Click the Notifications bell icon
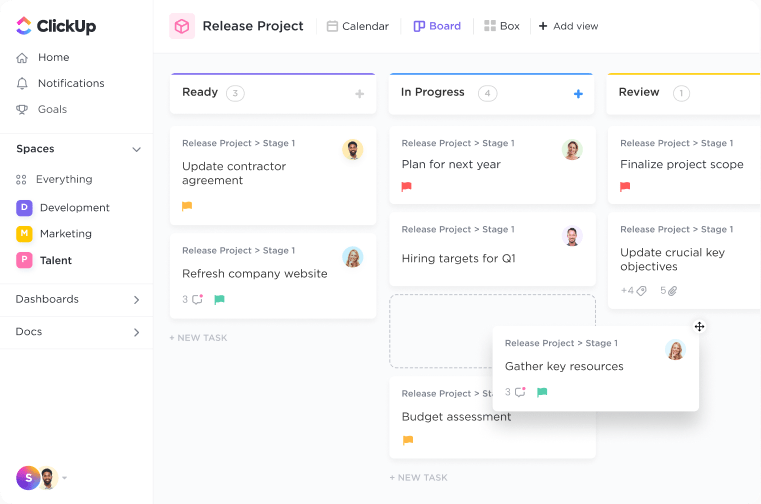 22,84
